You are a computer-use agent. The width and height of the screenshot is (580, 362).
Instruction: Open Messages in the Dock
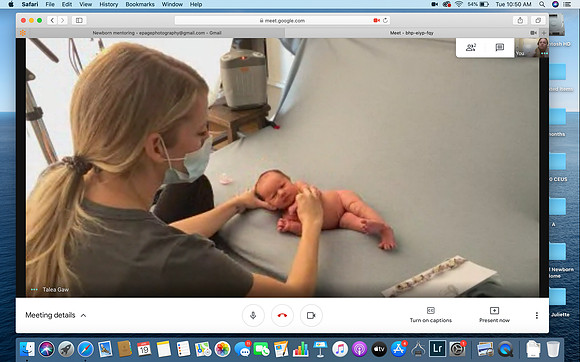point(242,349)
